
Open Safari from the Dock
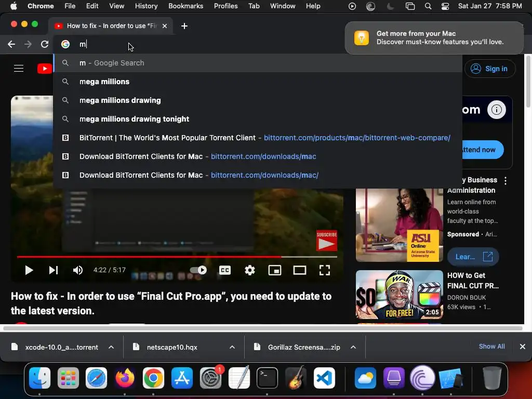point(96,378)
